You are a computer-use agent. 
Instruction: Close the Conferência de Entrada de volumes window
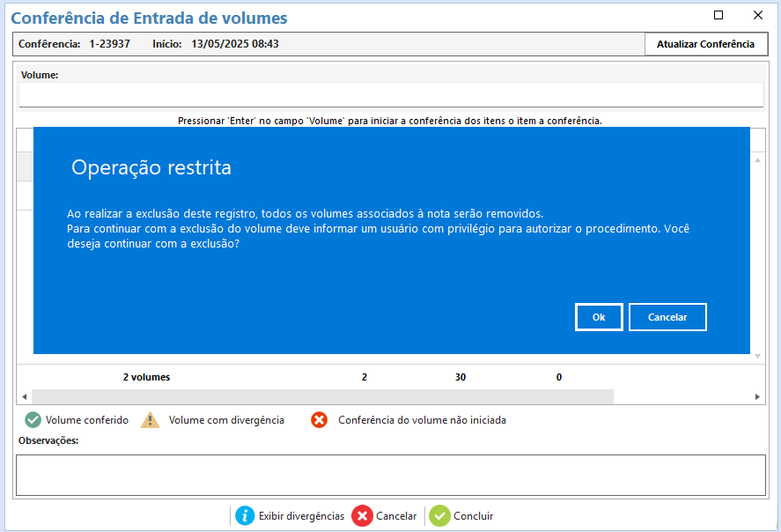tap(757, 15)
